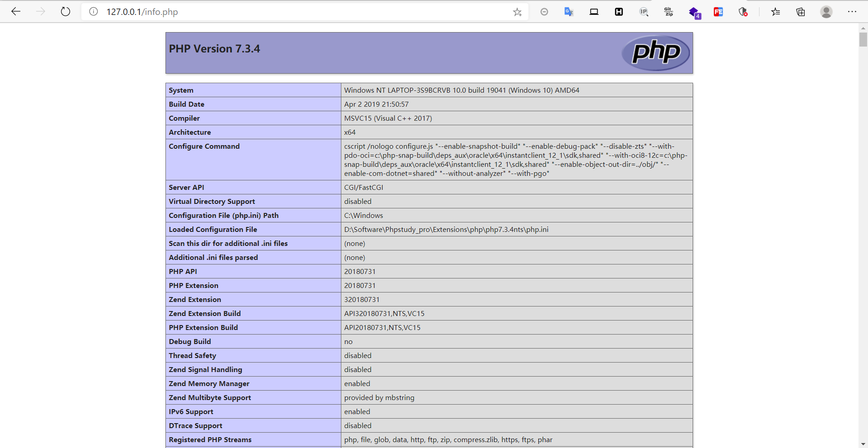Viewport: 868px width, 448px height.
Task: Click the laptop screen extension icon
Action: [594, 12]
